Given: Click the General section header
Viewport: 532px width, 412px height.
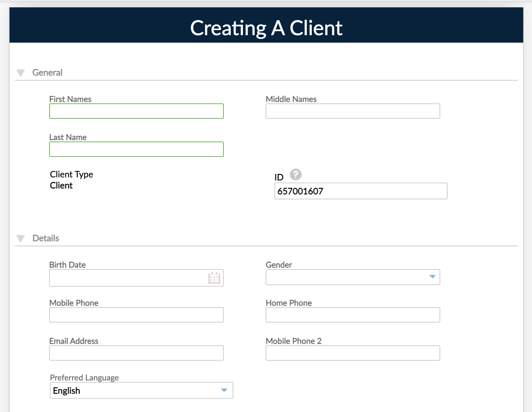Looking at the screenshot, I should click(47, 72).
